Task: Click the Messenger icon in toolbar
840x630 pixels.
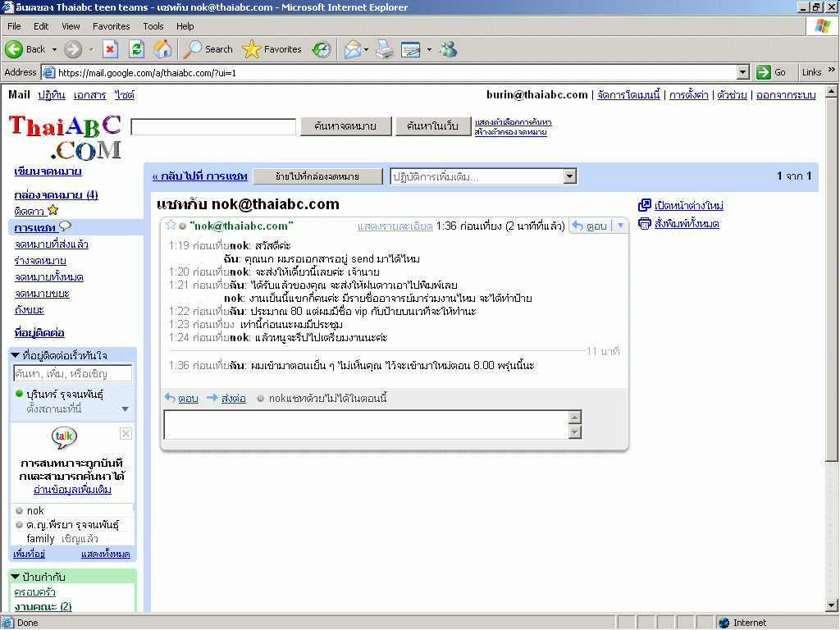Action: (x=448, y=49)
